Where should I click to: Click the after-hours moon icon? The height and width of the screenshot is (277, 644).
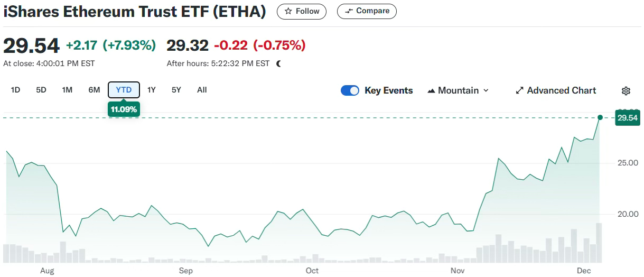tap(279, 63)
